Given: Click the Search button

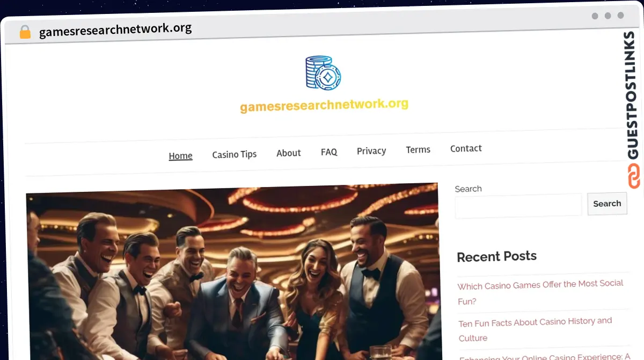Looking at the screenshot, I should point(608,204).
